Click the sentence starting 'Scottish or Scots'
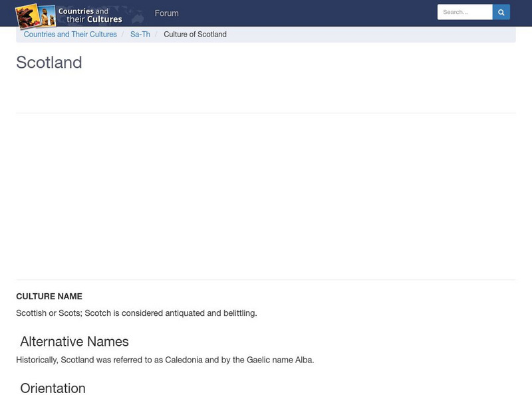This screenshot has height=395, width=532. tap(136, 313)
